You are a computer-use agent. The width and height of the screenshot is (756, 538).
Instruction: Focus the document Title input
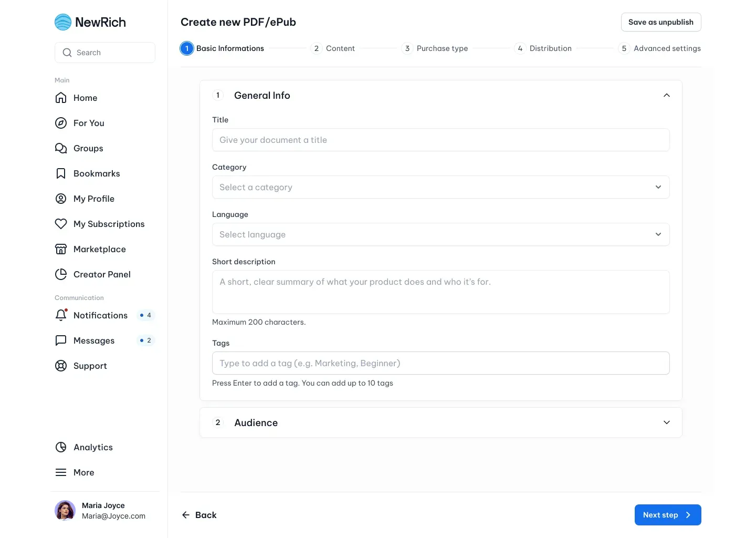pos(441,140)
